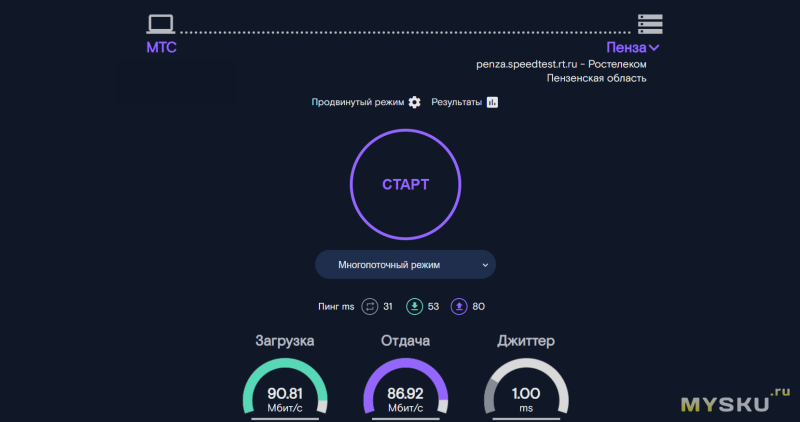Image resolution: width=800 pixels, height=422 pixels.
Task: Click the Пинг ms label
Action: tap(336, 307)
